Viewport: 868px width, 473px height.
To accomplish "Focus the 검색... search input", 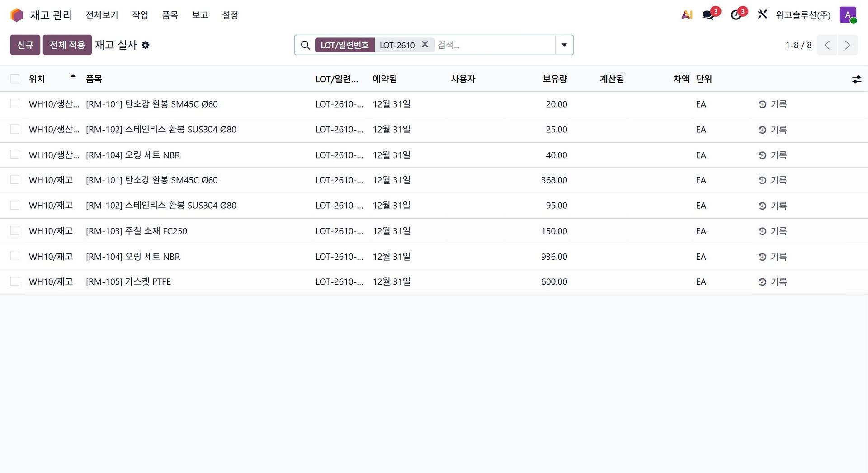I will (x=495, y=45).
